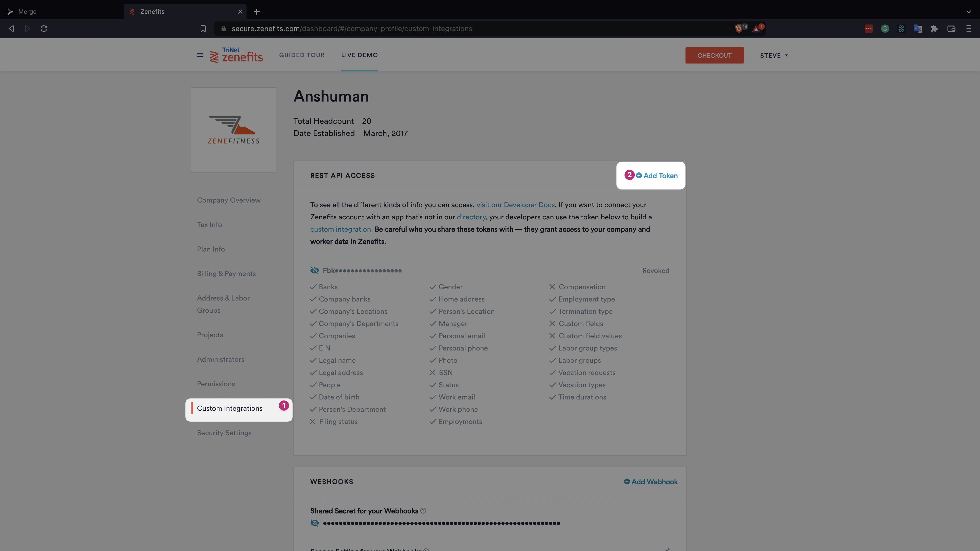Open the red password manager extension
Viewport: 980px width, 551px height.
(868, 29)
